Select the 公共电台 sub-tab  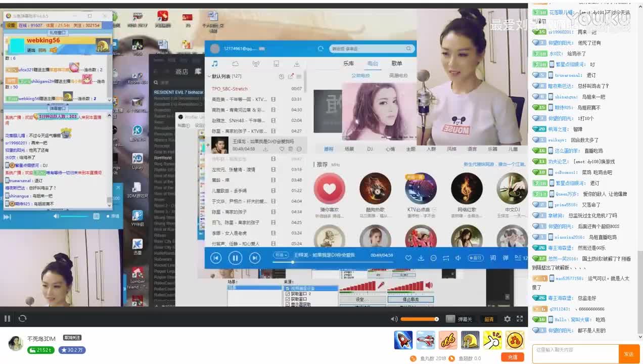360,76
